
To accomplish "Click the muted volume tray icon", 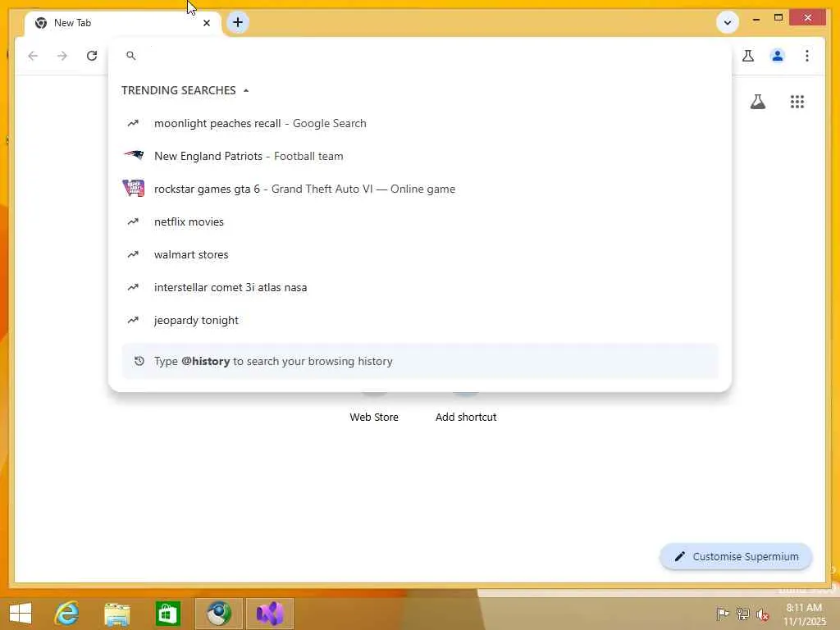I will [x=762, y=614].
